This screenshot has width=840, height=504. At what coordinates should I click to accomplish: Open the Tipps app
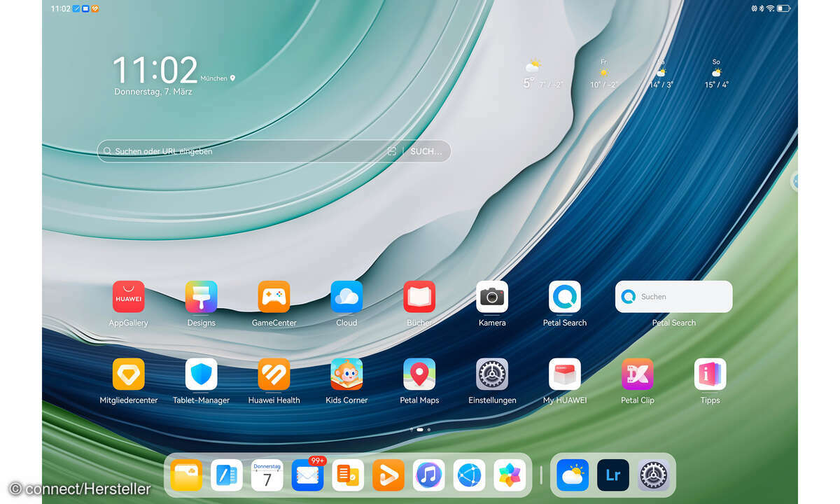710,374
